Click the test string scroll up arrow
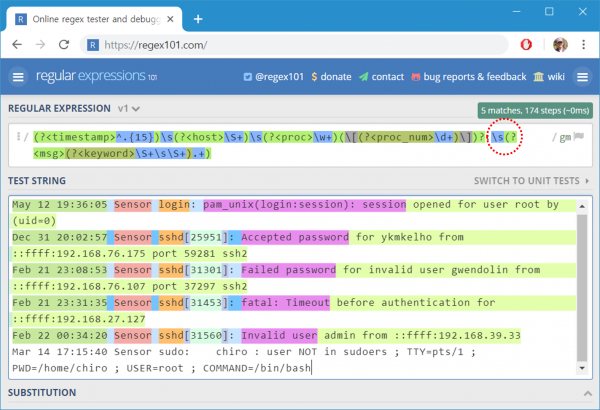Screen dimensions: 600x410 coord(582,206)
